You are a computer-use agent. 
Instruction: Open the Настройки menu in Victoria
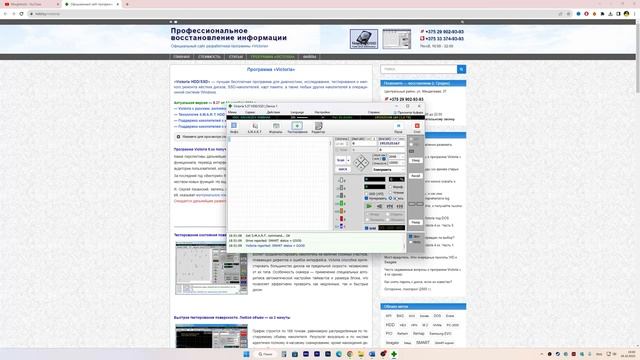322,112
